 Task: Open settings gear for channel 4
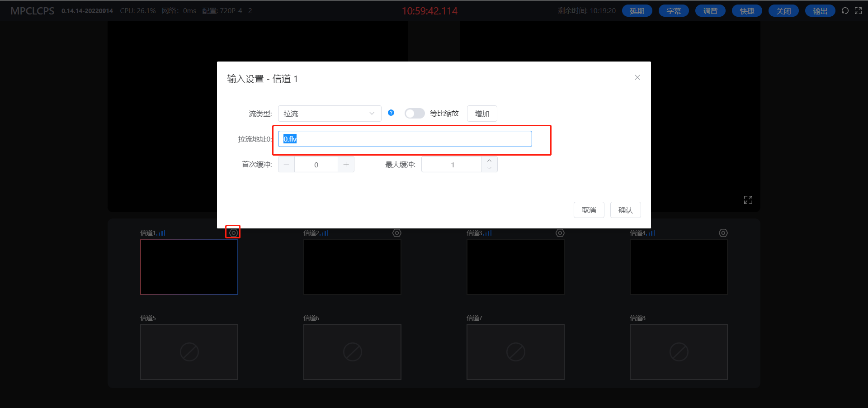[x=723, y=233]
